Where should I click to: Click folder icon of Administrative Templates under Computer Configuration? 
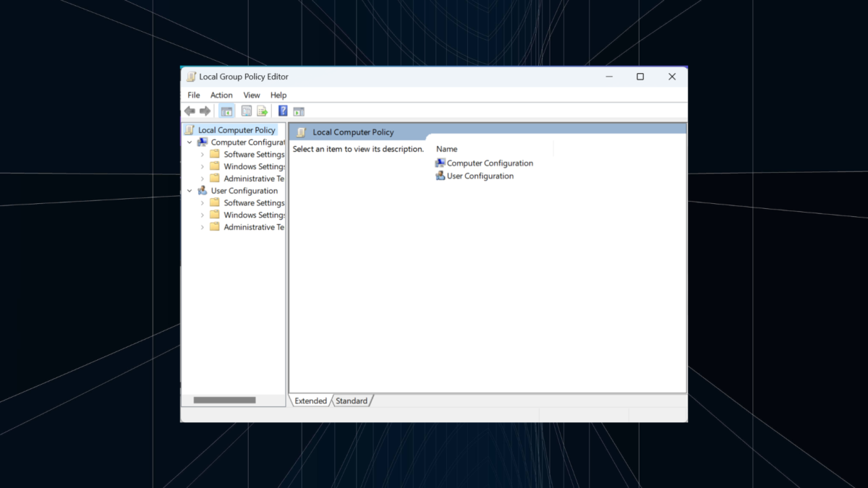215,179
